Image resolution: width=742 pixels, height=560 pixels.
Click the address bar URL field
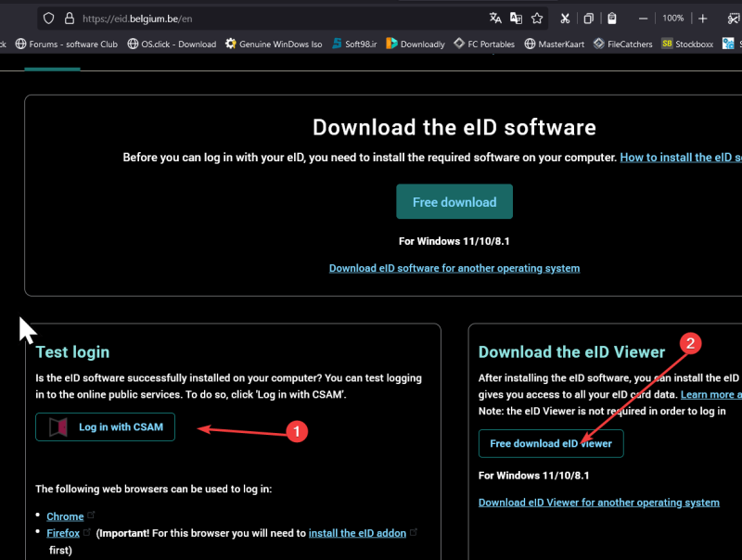[278, 18]
